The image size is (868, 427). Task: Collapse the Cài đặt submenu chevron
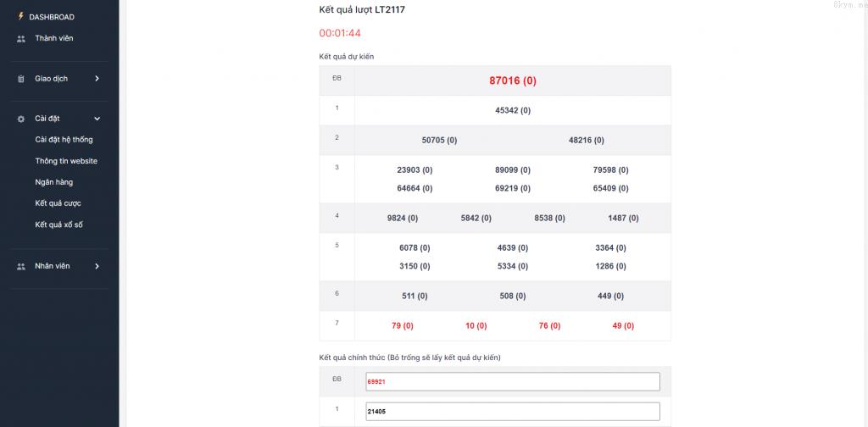click(x=97, y=119)
